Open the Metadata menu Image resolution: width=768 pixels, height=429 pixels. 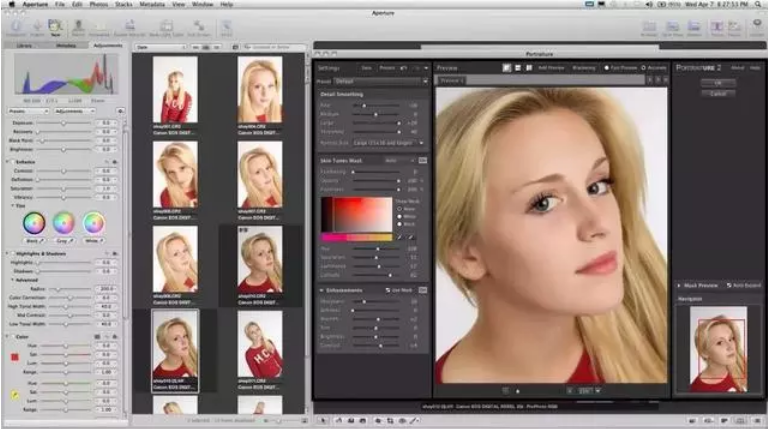click(152, 4)
